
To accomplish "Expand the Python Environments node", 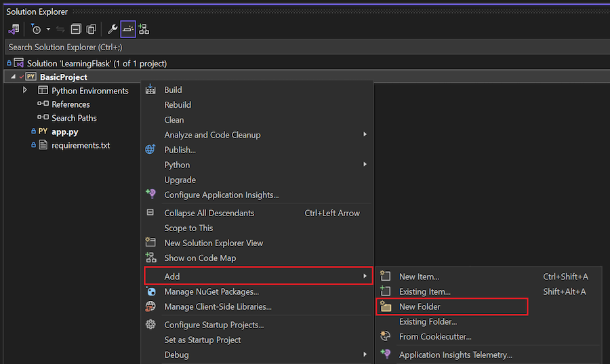I will tap(25, 90).
